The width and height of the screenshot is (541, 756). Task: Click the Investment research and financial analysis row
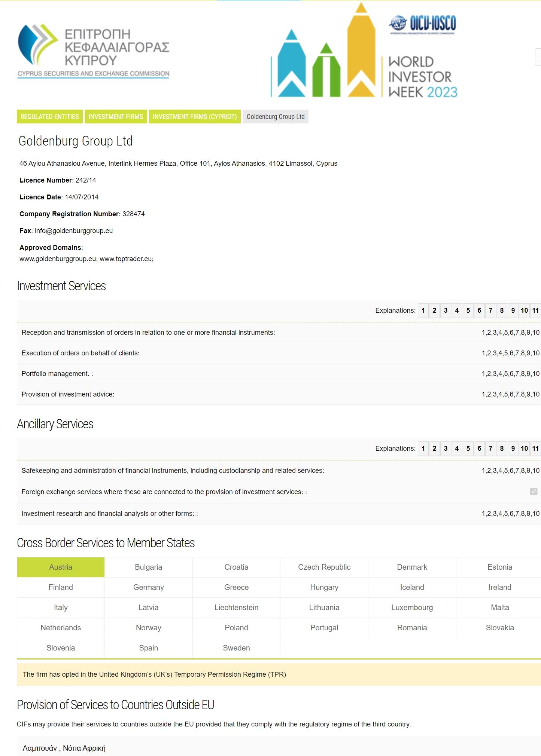[x=279, y=514]
